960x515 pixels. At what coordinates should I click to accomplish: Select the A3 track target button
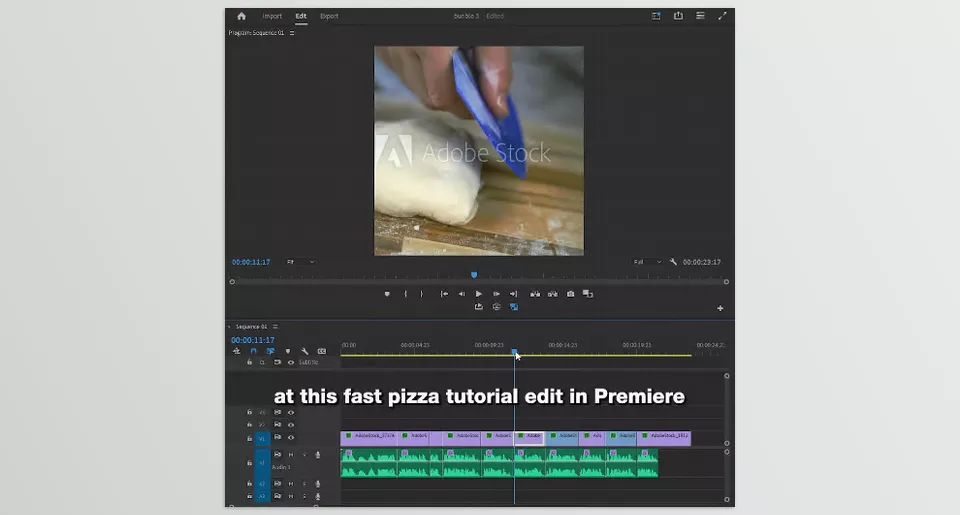[x=262, y=496]
